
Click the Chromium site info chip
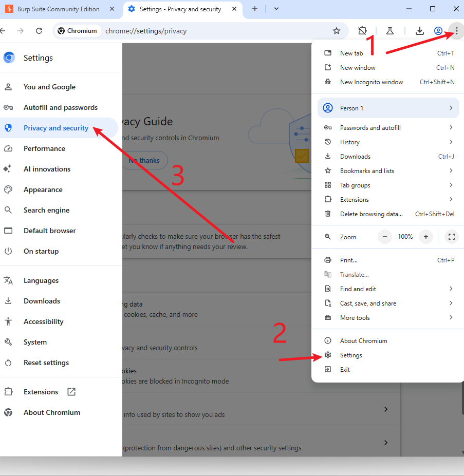coord(78,31)
